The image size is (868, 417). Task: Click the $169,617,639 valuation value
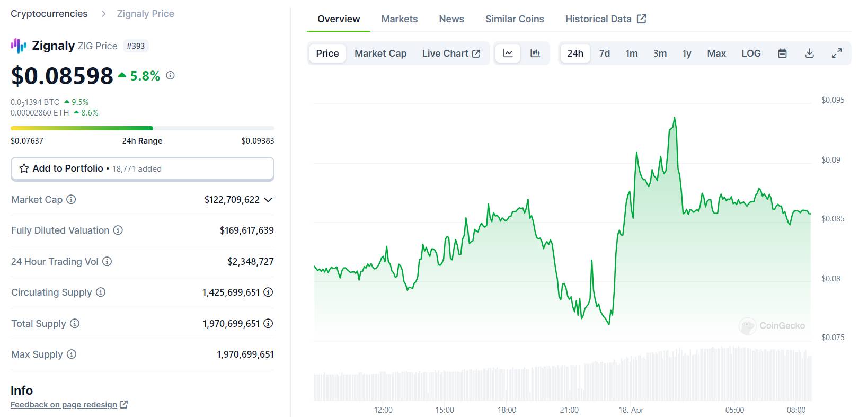pyautogui.click(x=247, y=230)
